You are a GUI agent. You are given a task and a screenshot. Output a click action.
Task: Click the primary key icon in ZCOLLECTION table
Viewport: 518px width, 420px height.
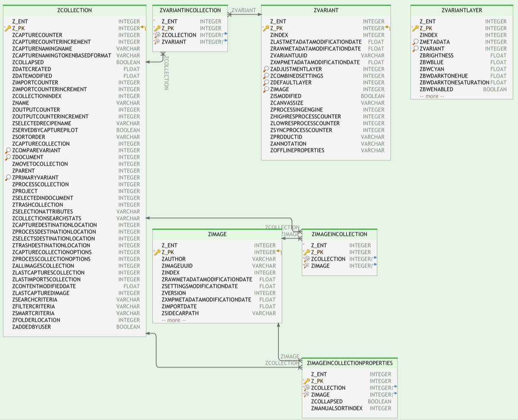click(7, 28)
